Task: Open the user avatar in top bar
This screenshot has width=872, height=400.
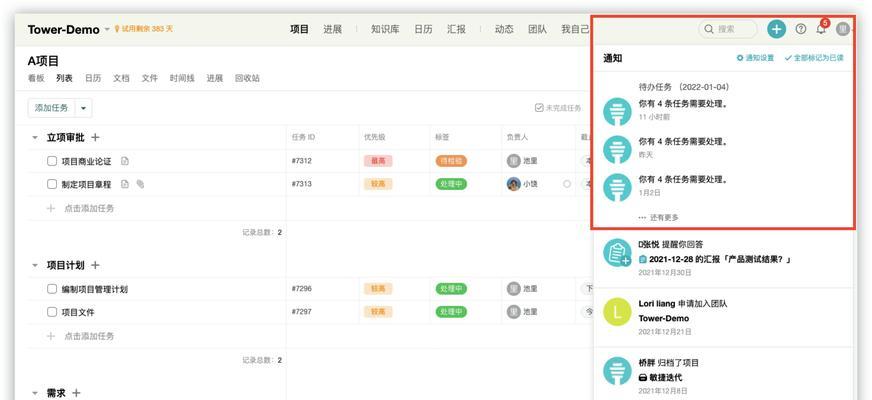Action: [843, 29]
